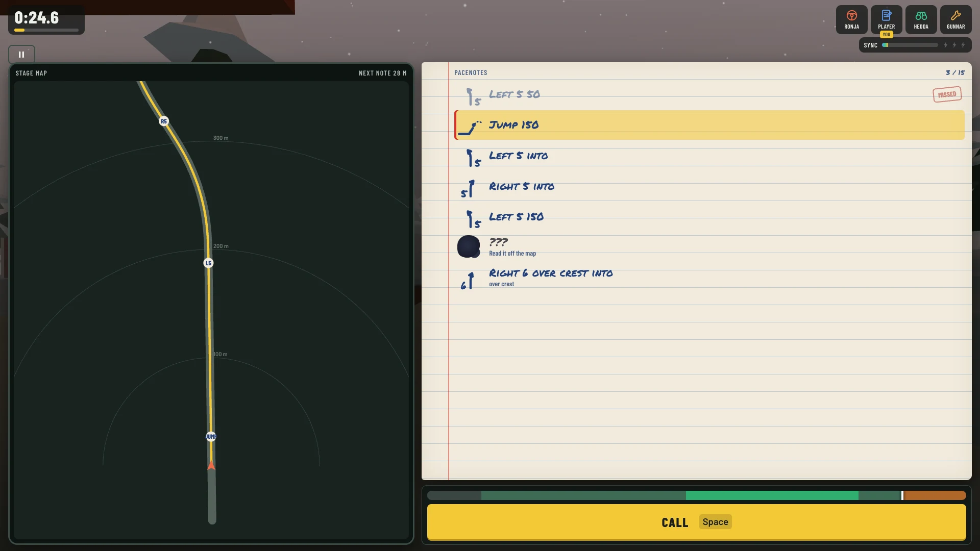Click the left-5 arrow icon beside Left 5 150
Image resolution: width=980 pixels, height=551 pixels.
point(473,219)
